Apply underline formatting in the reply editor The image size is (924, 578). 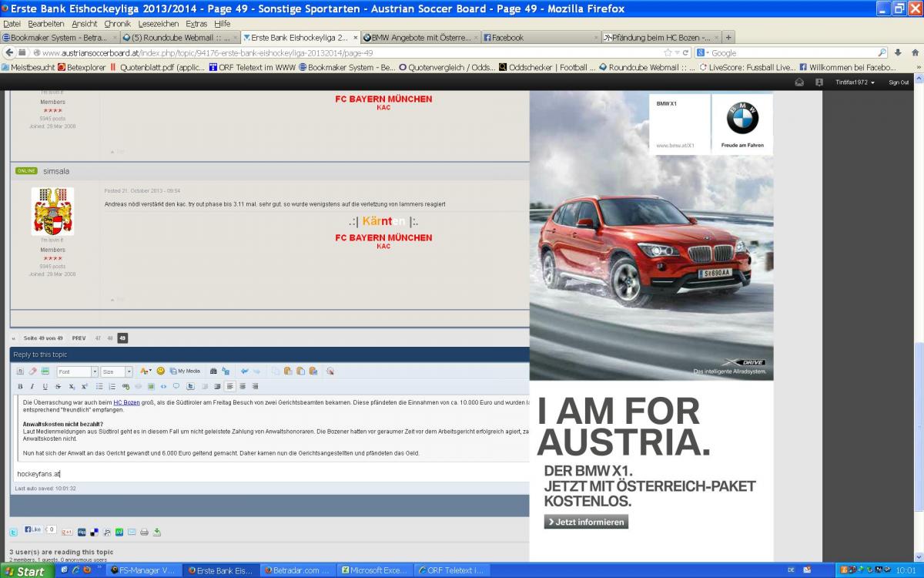[x=45, y=386]
